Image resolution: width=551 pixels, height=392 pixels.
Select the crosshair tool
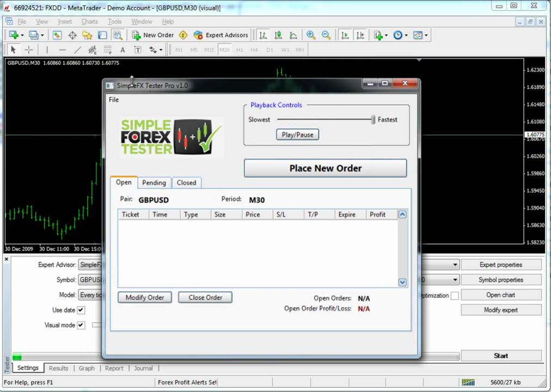coord(29,50)
